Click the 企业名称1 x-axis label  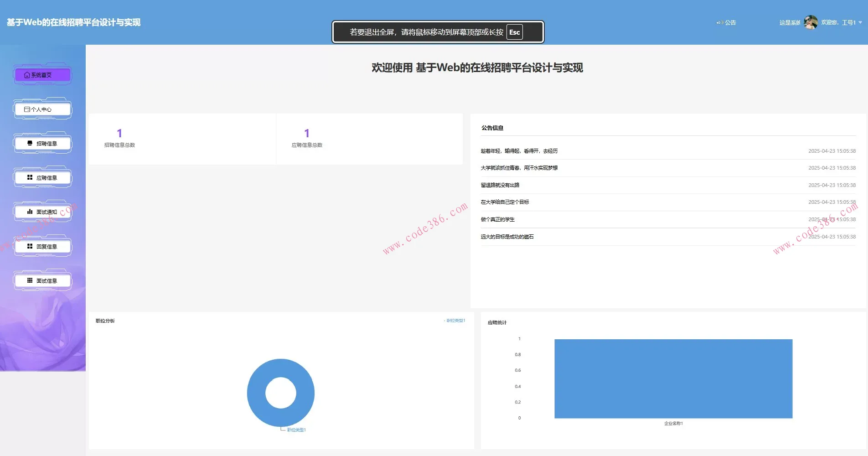click(673, 424)
